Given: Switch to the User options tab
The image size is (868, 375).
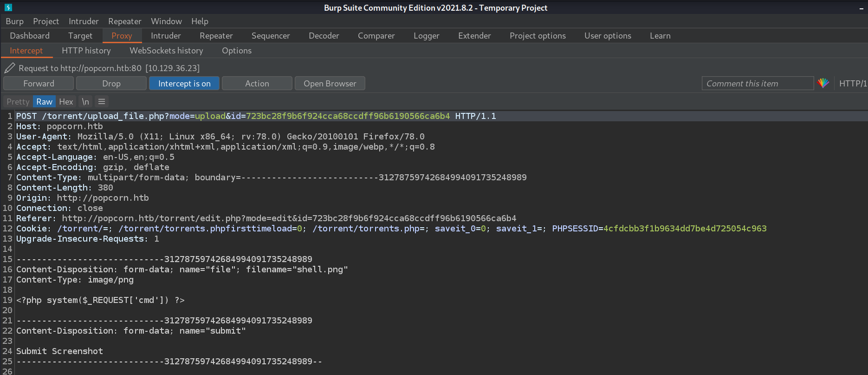Looking at the screenshot, I should (x=608, y=36).
